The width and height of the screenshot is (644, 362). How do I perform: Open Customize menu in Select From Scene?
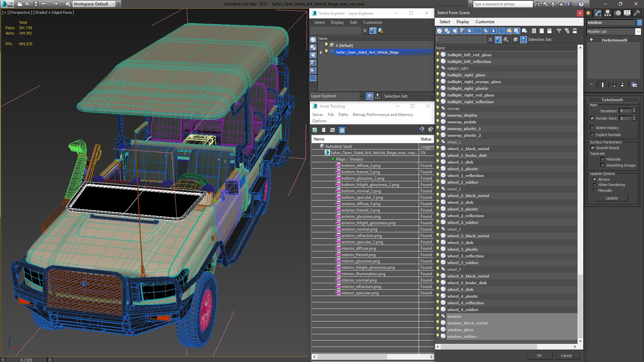point(485,22)
